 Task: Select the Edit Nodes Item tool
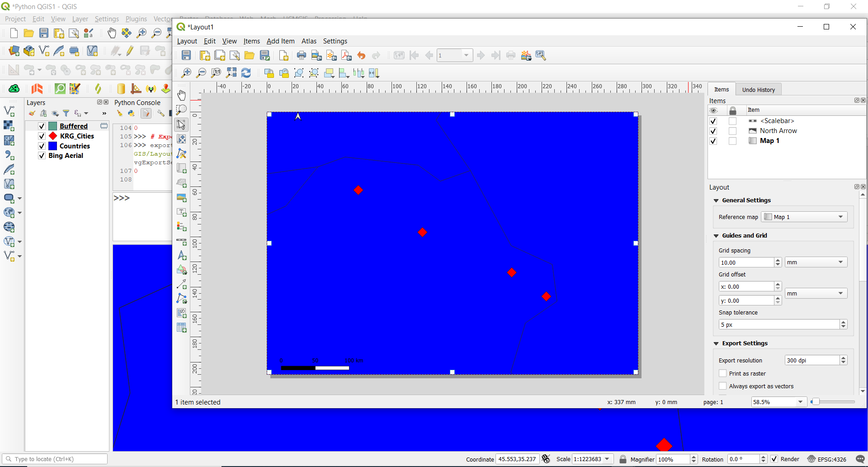(182, 153)
